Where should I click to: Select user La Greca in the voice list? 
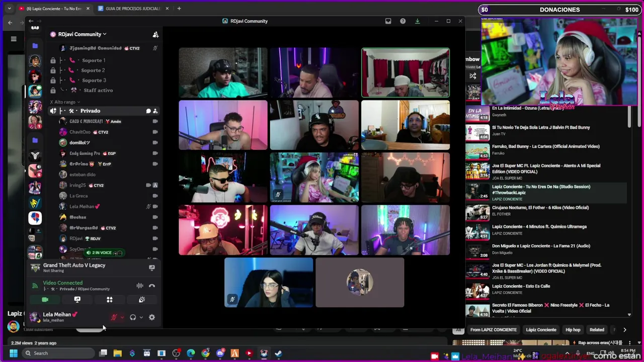(x=78, y=196)
